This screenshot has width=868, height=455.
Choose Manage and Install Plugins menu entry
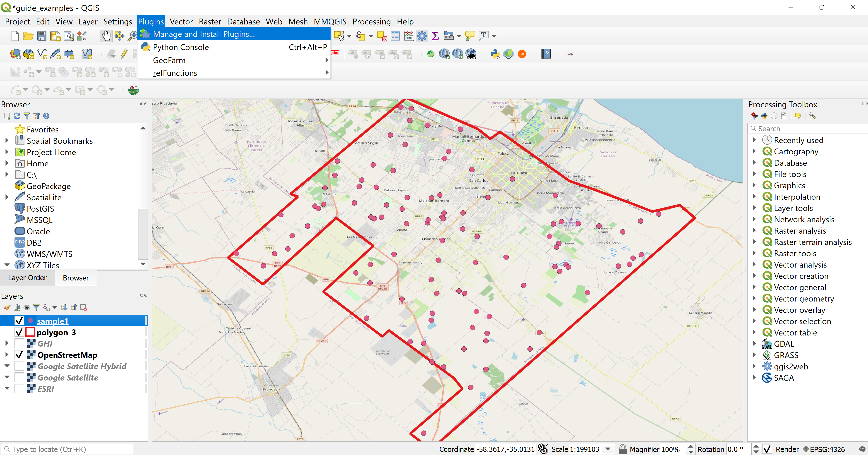coord(204,34)
